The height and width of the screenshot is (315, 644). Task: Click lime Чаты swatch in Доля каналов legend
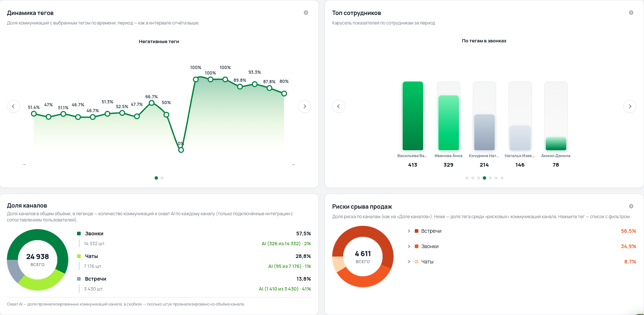[x=79, y=256]
